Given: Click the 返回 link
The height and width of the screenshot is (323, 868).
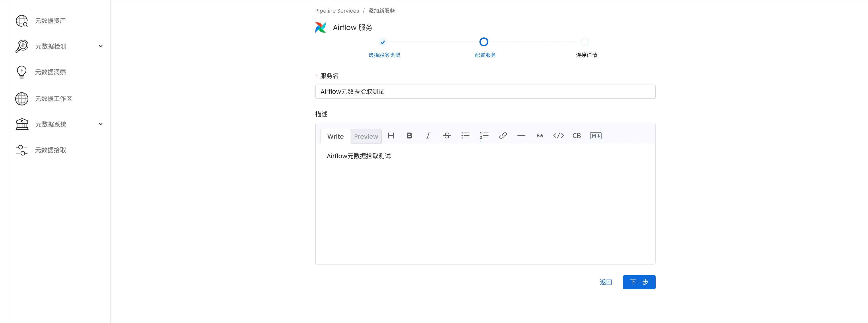Looking at the screenshot, I should pyautogui.click(x=606, y=282).
